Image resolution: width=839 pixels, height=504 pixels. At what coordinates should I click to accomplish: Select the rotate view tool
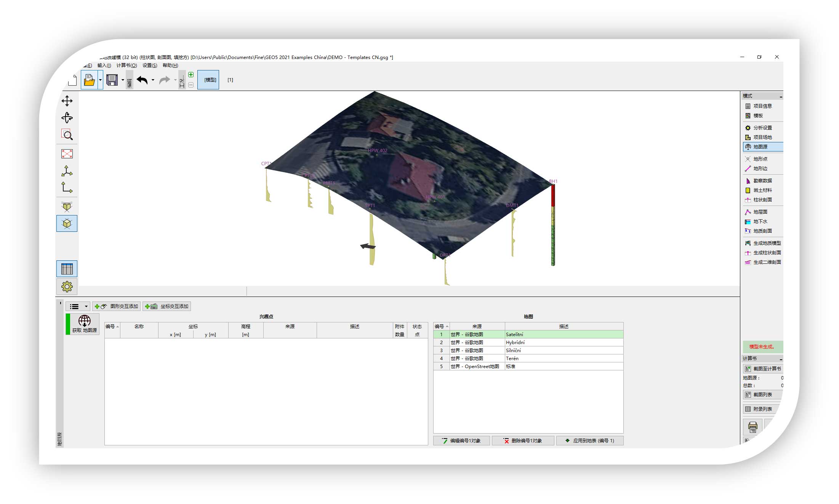click(x=67, y=118)
